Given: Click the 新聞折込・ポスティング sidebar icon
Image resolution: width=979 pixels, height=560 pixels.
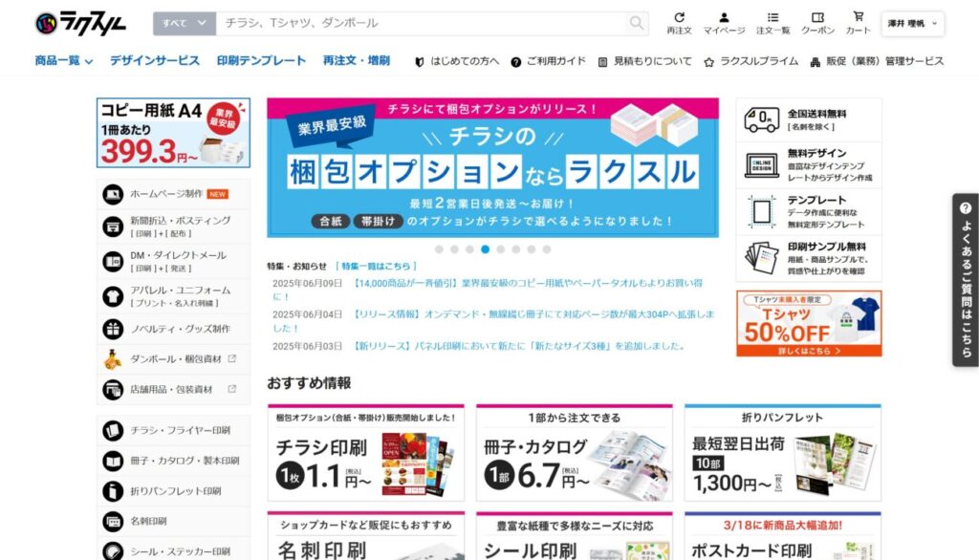Looking at the screenshot, I should [x=113, y=226].
